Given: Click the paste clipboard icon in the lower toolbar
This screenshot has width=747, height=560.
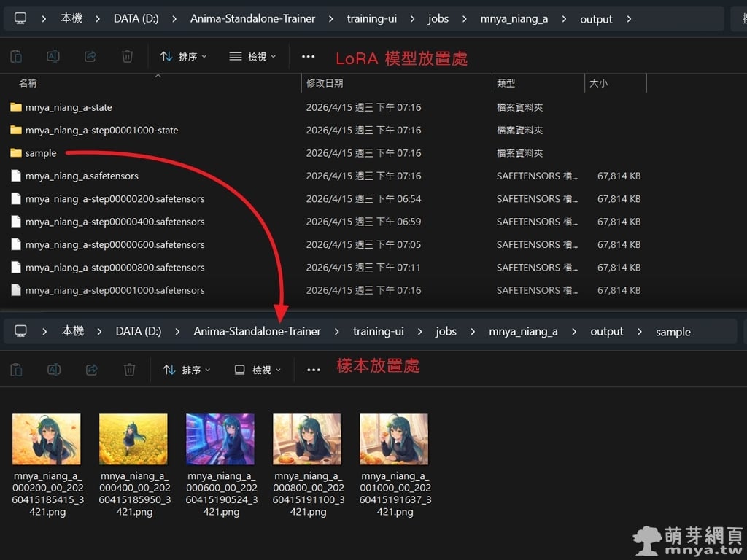Looking at the screenshot, I should pyautogui.click(x=16, y=370).
